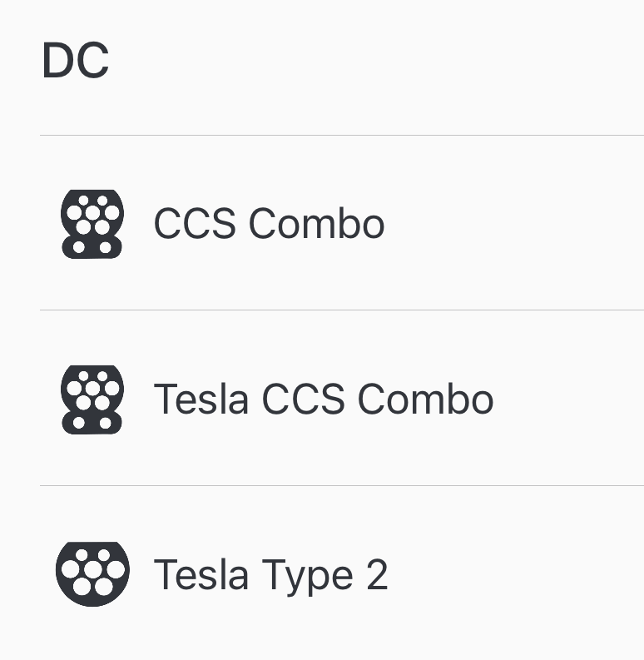
Task: Select the round seven-pin Tesla plug icon
Action: (92, 573)
